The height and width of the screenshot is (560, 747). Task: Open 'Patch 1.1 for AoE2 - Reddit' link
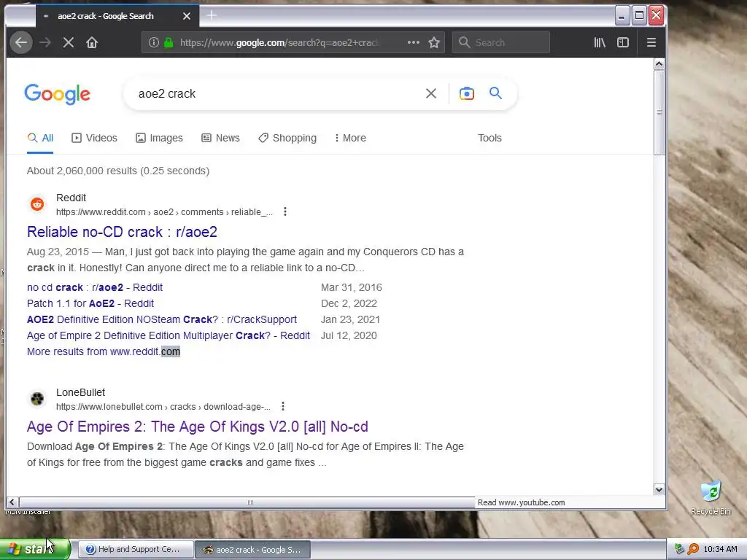tap(90, 304)
